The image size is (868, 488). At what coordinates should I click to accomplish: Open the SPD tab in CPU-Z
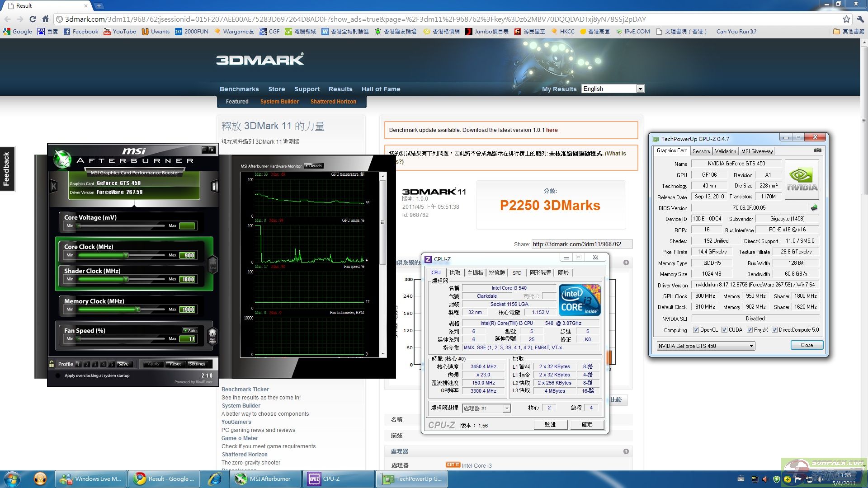click(x=517, y=273)
